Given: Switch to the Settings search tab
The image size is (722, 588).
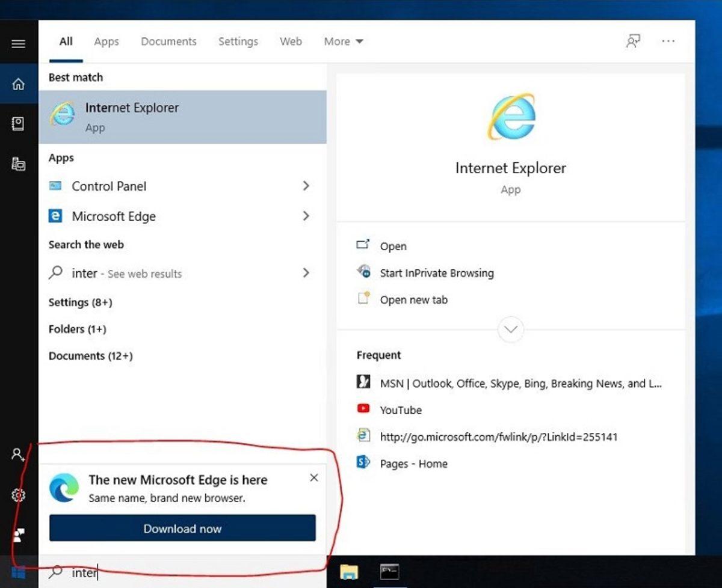Looking at the screenshot, I should (238, 41).
